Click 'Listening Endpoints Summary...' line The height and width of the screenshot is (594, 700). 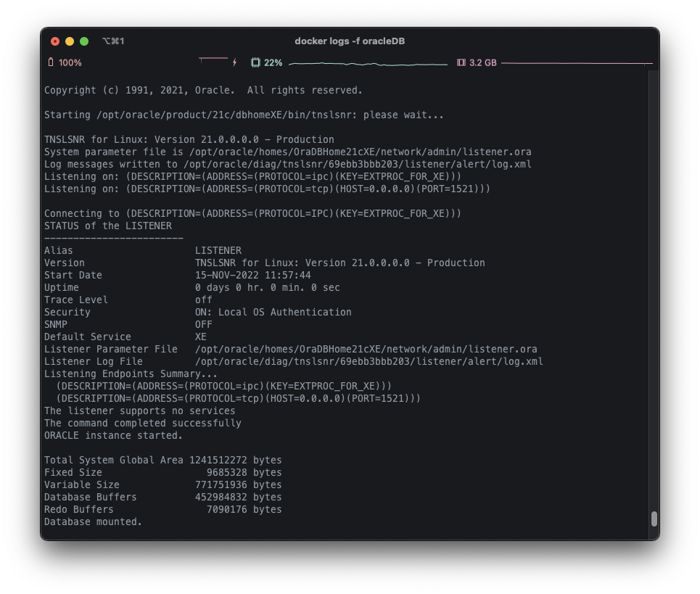click(x=131, y=374)
